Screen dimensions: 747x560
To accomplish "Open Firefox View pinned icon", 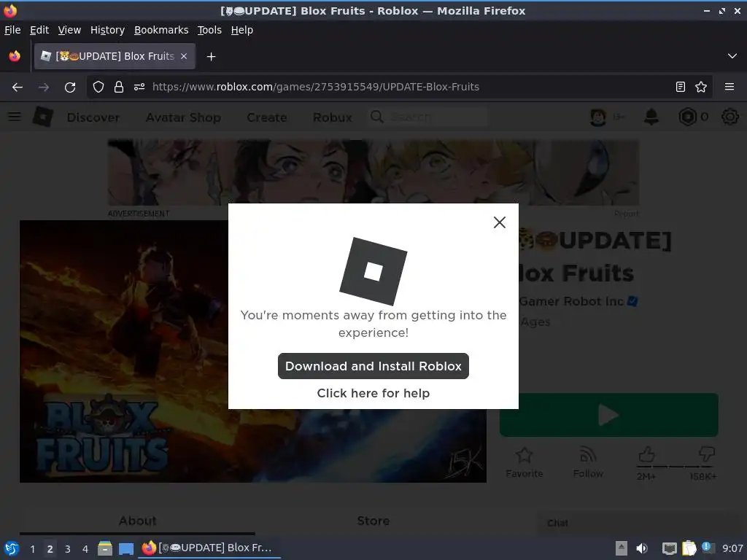I will [15, 56].
